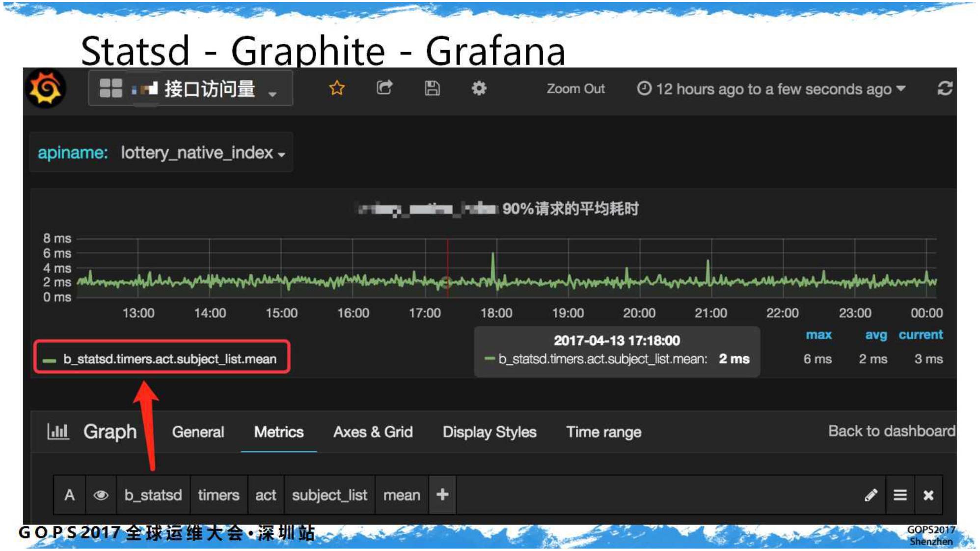
Task: Click the refresh dashboard icon
Action: click(x=945, y=89)
